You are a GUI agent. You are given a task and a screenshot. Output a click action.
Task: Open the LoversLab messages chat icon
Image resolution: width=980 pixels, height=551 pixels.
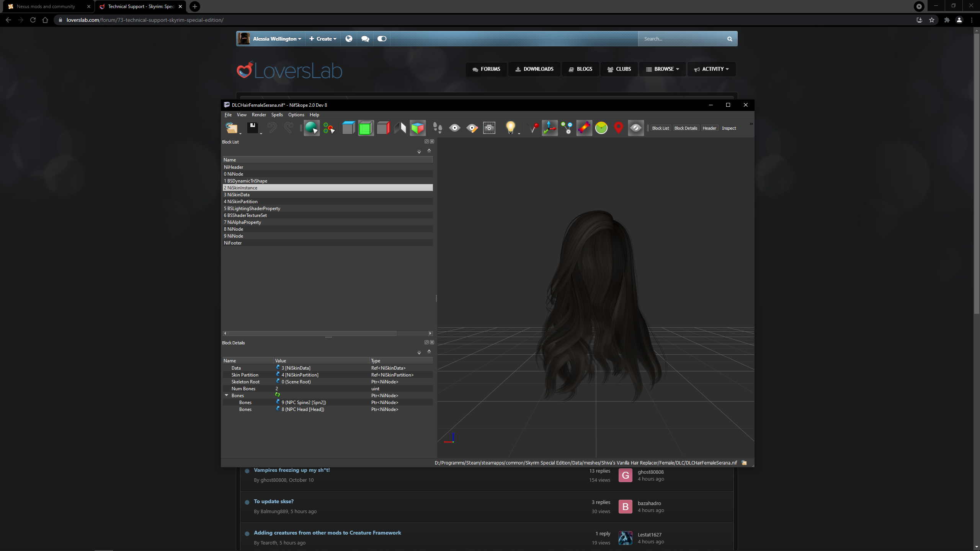pyautogui.click(x=365, y=39)
